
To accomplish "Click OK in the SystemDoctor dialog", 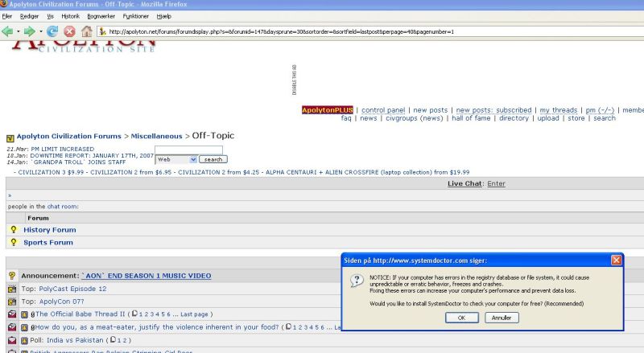I will pos(461,318).
